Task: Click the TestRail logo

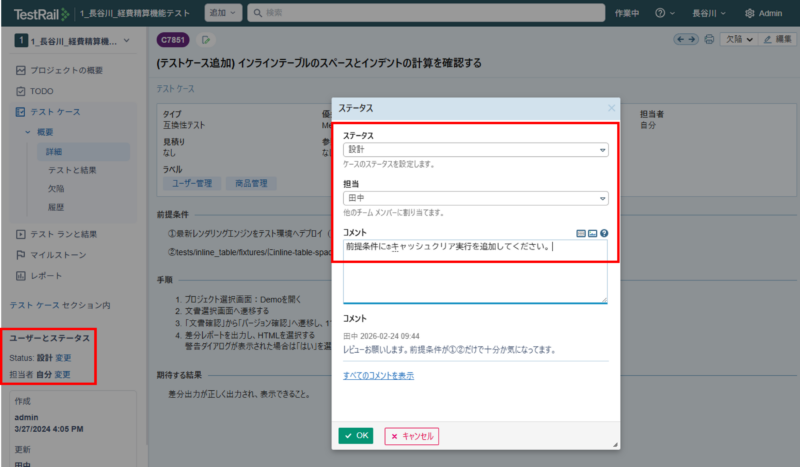Action: pos(41,14)
